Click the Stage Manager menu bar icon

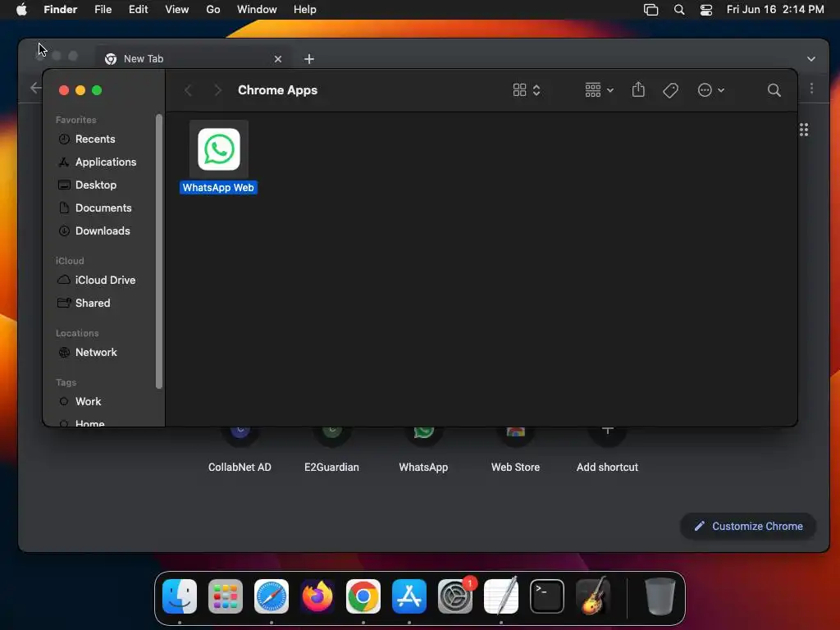pyautogui.click(x=651, y=10)
